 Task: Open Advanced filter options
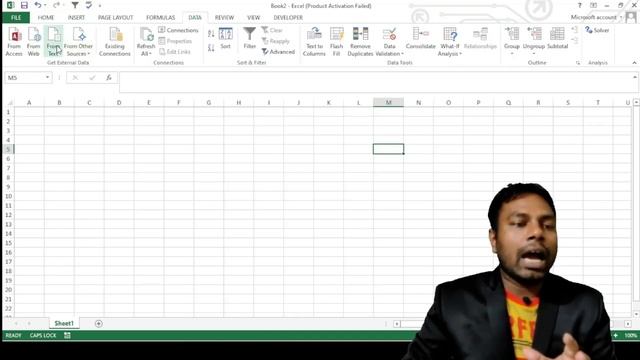278,52
